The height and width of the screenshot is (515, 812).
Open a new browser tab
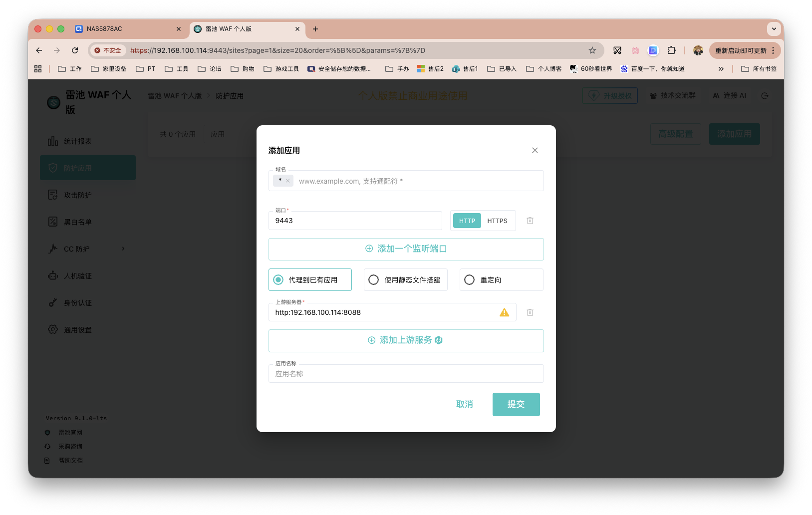(315, 29)
